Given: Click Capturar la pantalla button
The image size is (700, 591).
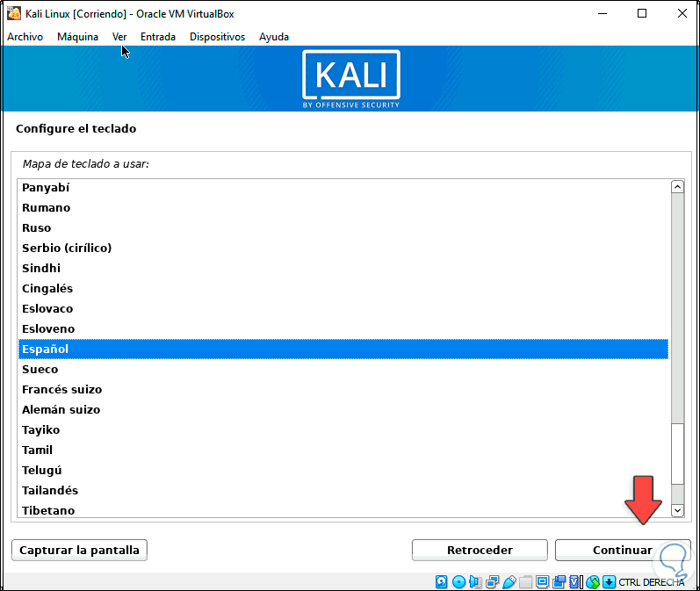Looking at the screenshot, I should 79,550.
